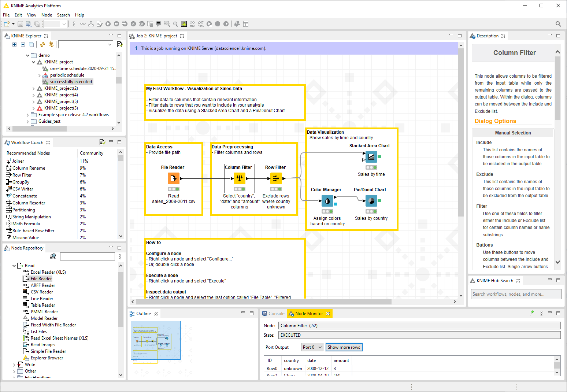Click the Save As toolbar icon
The height and width of the screenshot is (392, 567).
tap(28, 24)
